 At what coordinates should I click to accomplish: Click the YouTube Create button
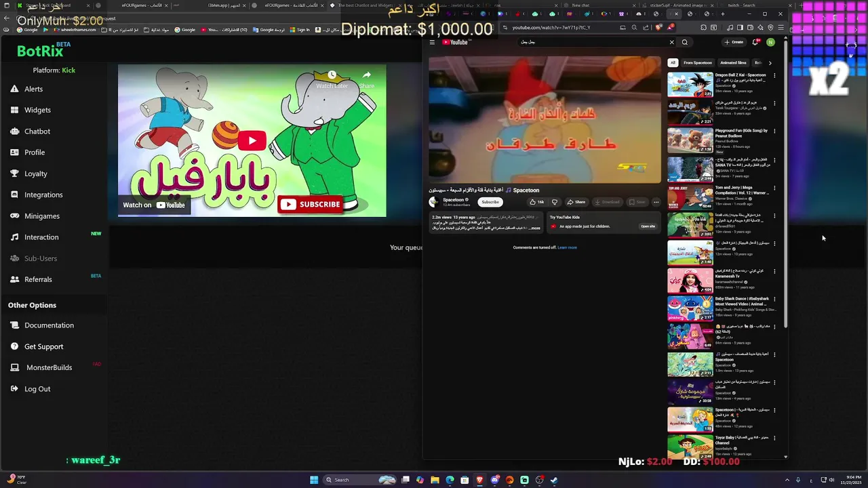(734, 42)
